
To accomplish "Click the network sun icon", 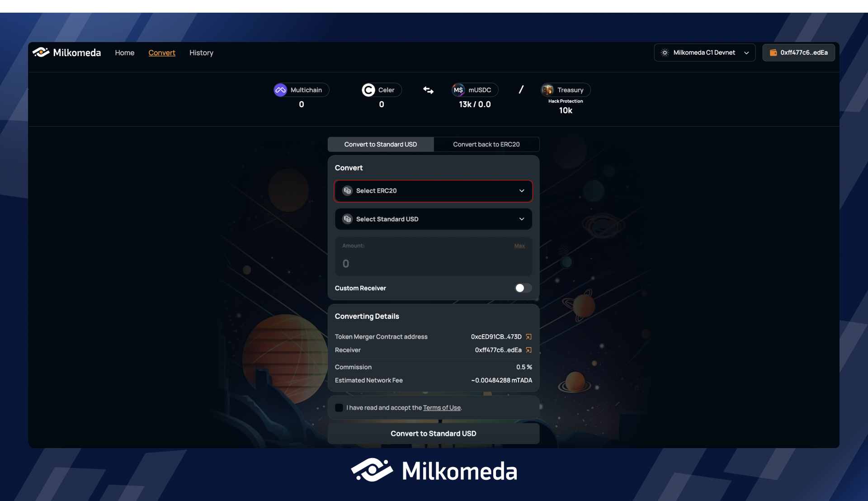I will tap(665, 52).
